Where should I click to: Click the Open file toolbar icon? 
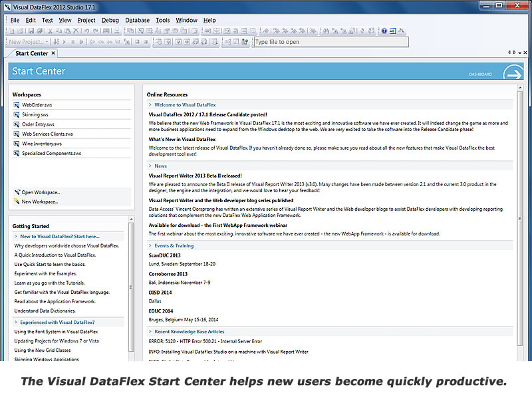click(x=21, y=31)
